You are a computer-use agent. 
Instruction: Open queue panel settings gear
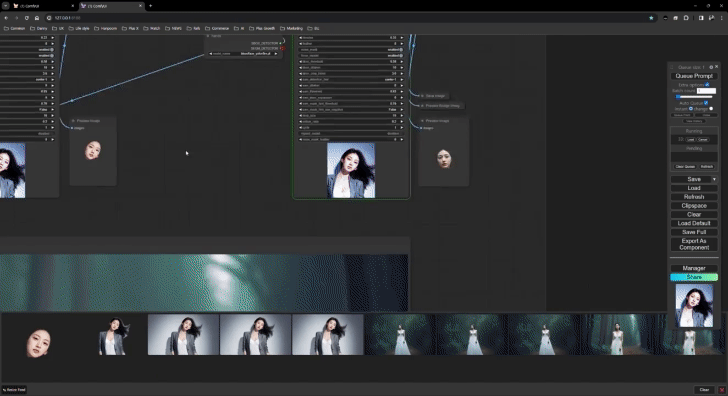click(x=711, y=67)
